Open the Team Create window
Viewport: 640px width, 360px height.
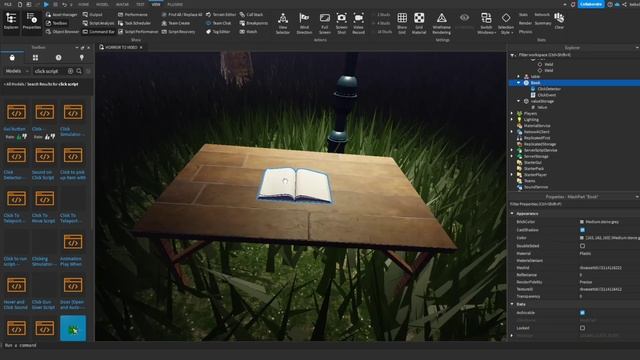(176, 23)
